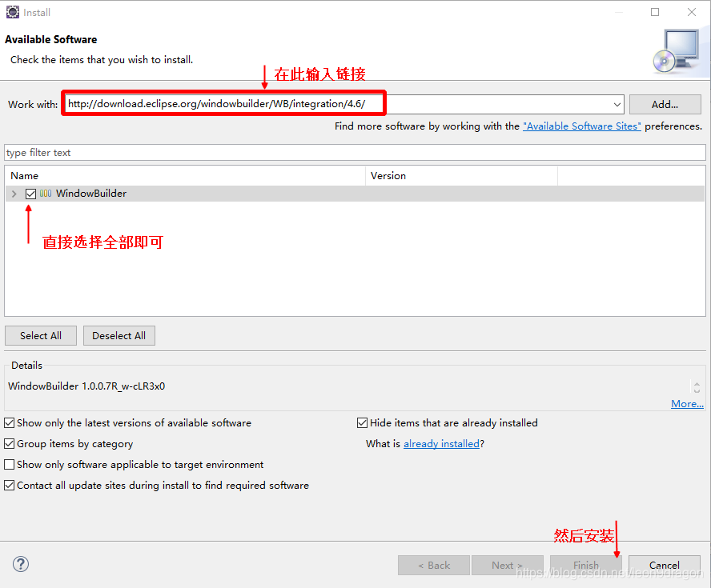Focus the type filter text field
This screenshot has width=711, height=588.
coord(355,153)
